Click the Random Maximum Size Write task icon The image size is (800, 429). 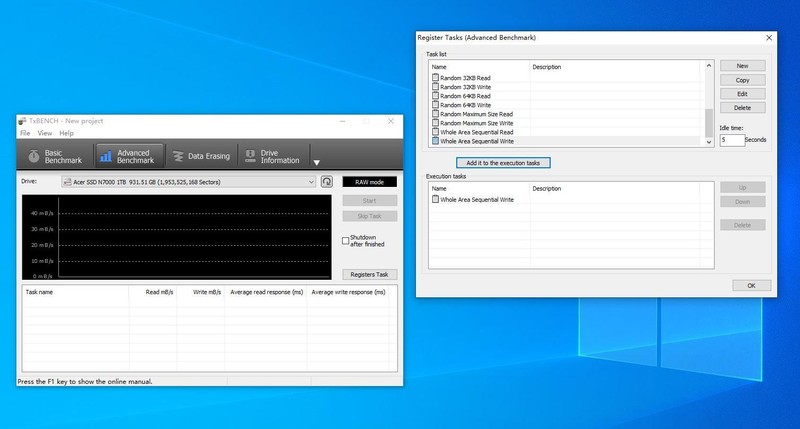[435, 123]
